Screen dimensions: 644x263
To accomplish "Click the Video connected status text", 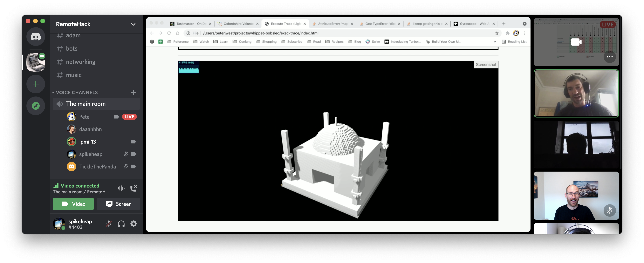I will click(x=80, y=186).
